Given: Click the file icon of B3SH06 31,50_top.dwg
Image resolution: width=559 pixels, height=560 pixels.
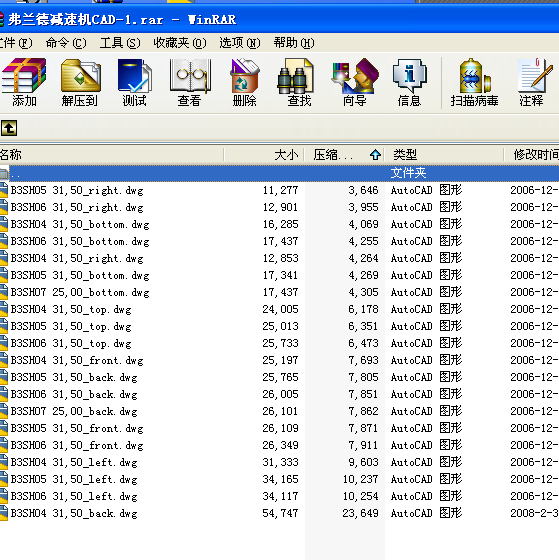Looking at the screenshot, I should pyautogui.click(x=4, y=343).
